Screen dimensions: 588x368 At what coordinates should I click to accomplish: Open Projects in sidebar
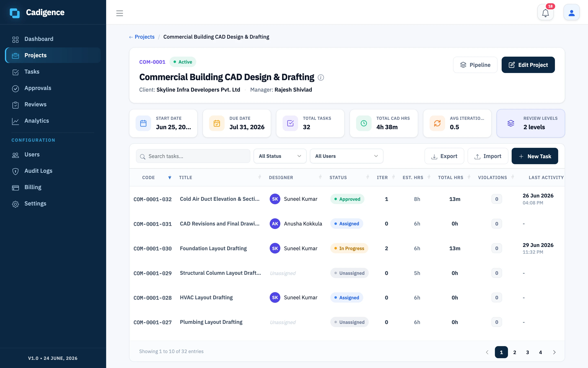pyautogui.click(x=53, y=55)
